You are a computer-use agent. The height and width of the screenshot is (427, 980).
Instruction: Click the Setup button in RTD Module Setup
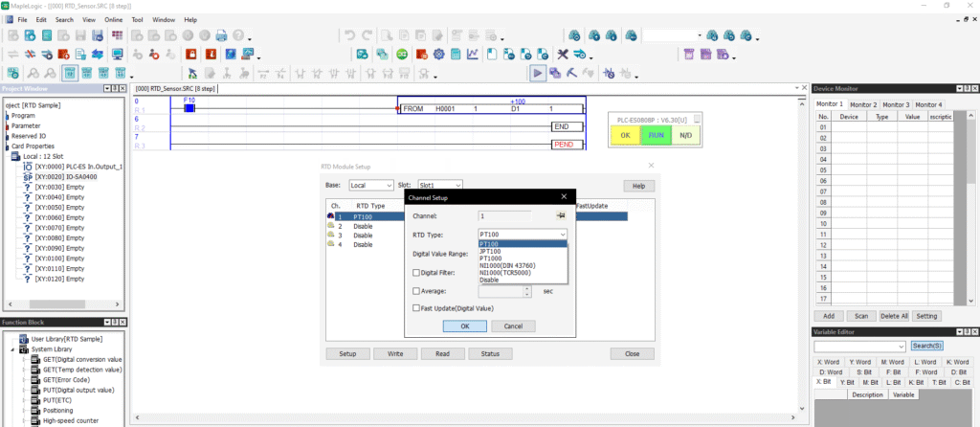coord(347,354)
